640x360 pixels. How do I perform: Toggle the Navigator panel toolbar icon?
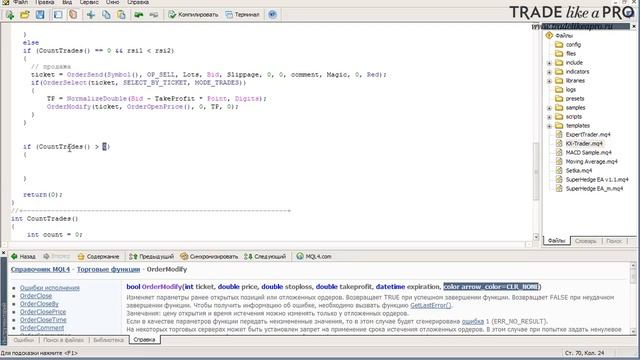point(58,15)
